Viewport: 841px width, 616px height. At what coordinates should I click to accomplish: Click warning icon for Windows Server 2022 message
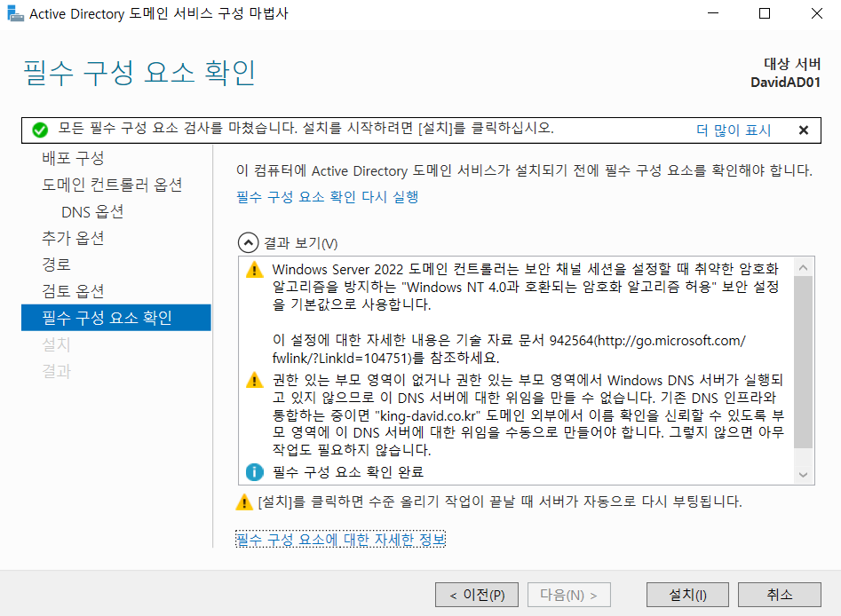pyautogui.click(x=254, y=270)
